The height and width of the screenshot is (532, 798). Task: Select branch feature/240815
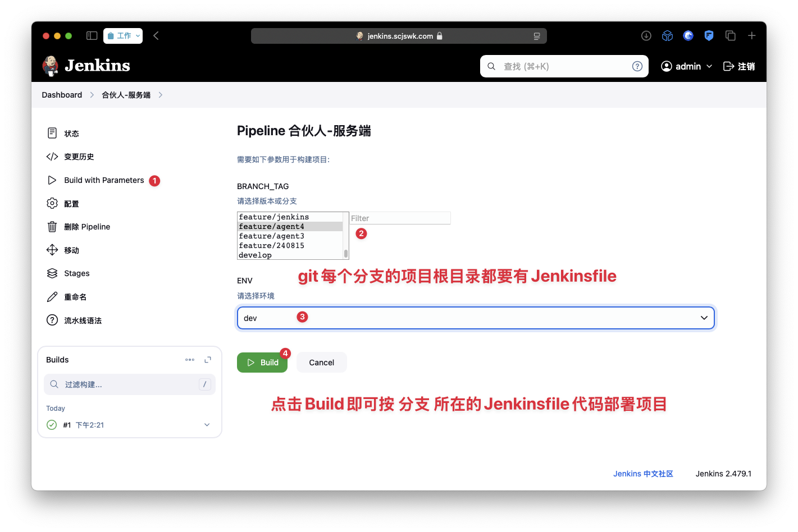290,245
